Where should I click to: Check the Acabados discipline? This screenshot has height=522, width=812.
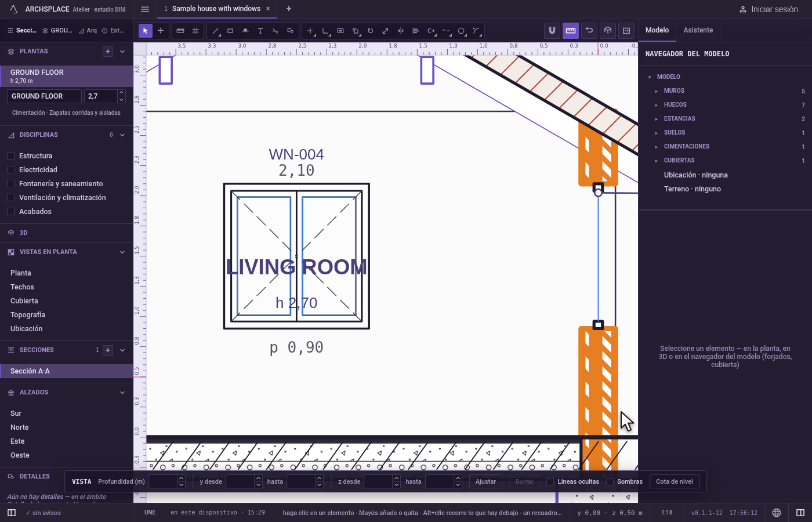pyautogui.click(x=10, y=212)
